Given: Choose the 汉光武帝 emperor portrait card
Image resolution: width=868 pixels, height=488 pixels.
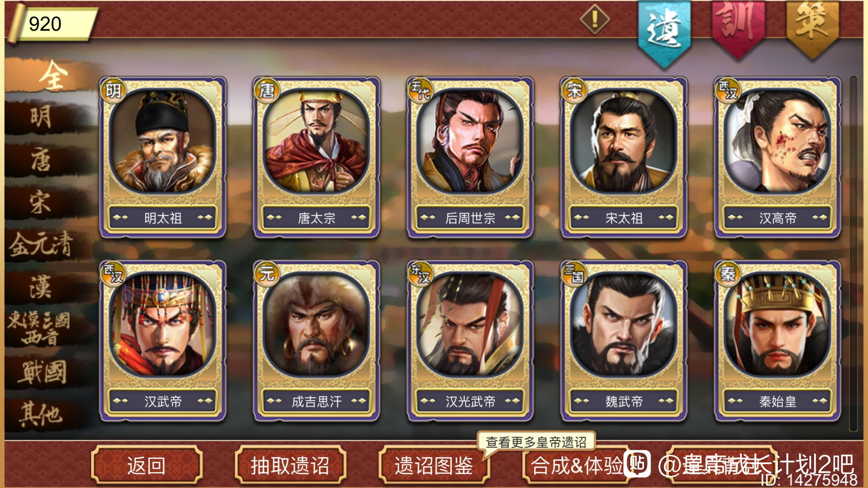Looking at the screenshot, I should [x=470, y=341].
